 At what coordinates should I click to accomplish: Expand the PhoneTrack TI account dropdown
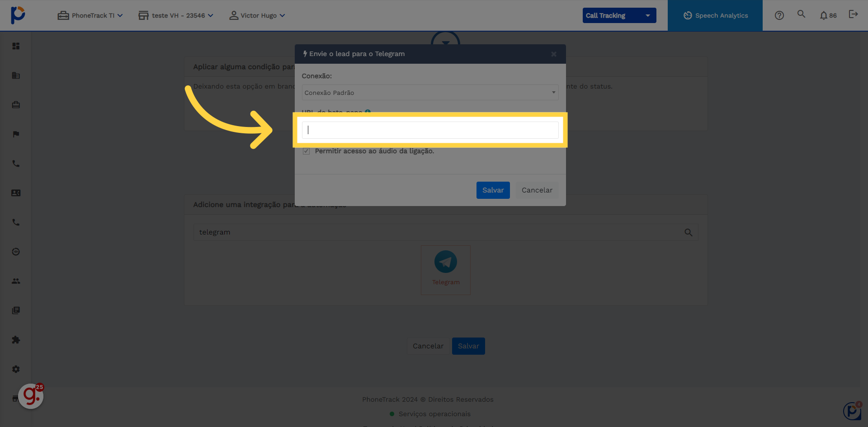pyautogui.click(x=90, y=15)
